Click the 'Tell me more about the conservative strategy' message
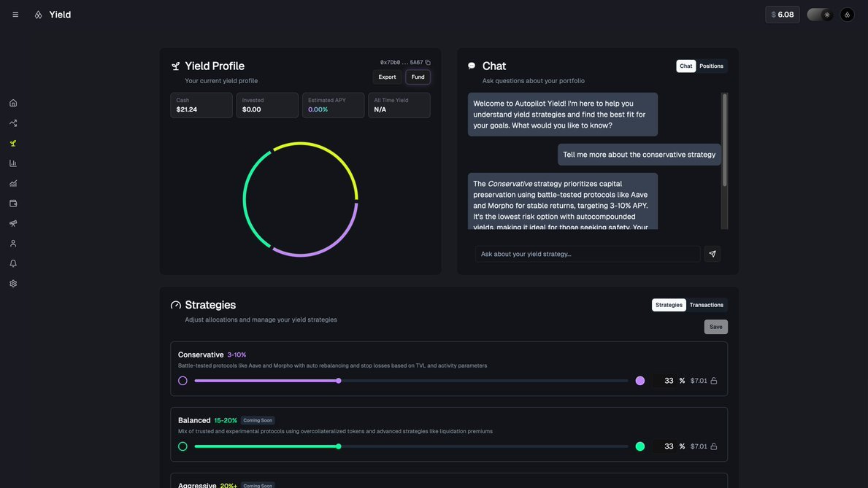The height and width of the screenshot is (488, 868). point(640,155)
